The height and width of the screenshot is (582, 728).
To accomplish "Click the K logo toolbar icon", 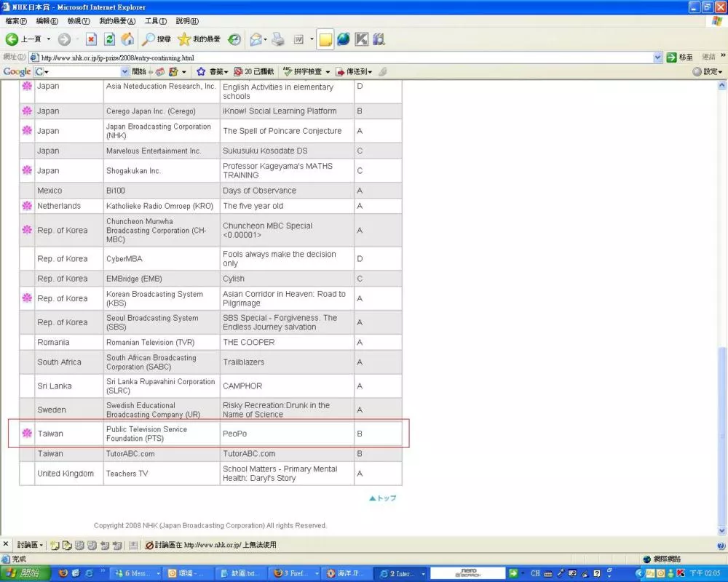I will click(361, 39).
